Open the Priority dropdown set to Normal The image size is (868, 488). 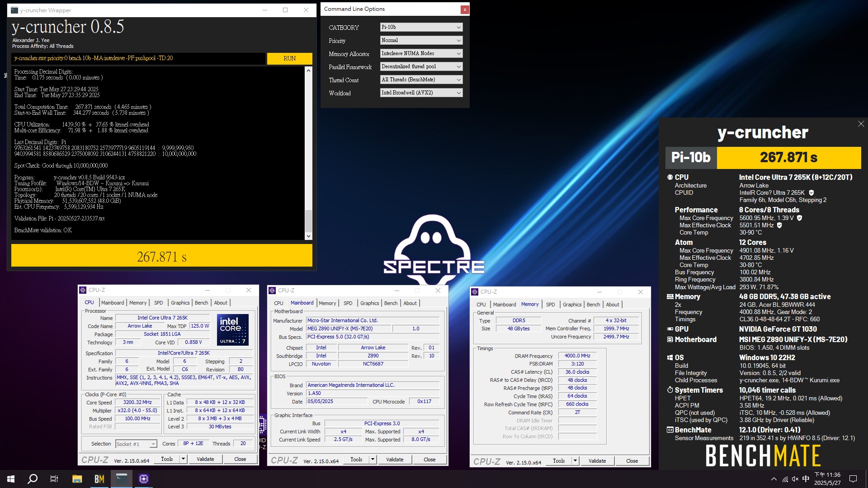[x=421, y=40]
